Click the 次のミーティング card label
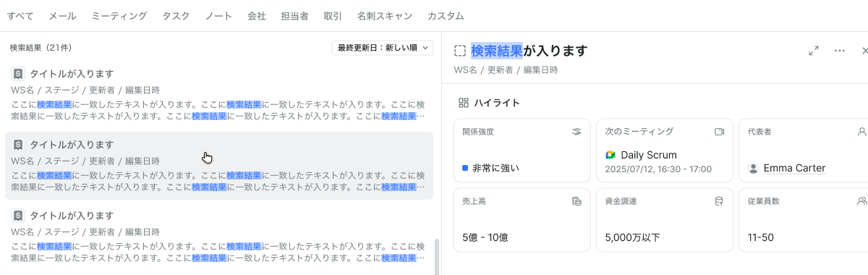The image size is (868, 275). [x=639, y=132]
